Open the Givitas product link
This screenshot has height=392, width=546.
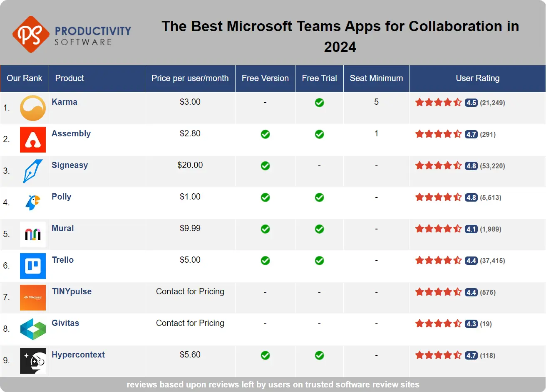[65, 323]
